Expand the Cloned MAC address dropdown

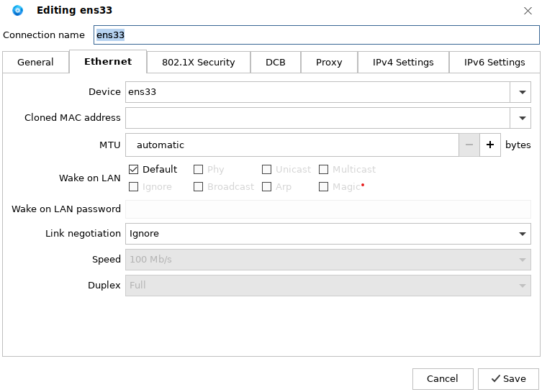520,118
